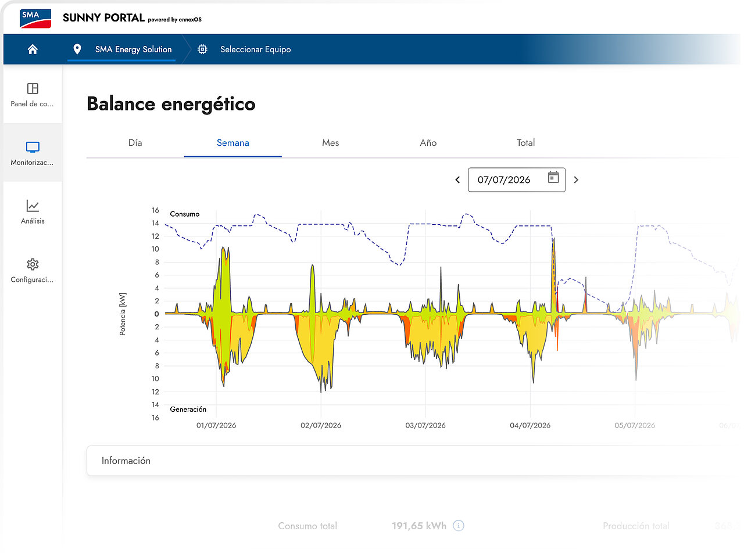Open Seleccionar Equipo breadcrumb link
Viewport: 744px width, 560px height.
click(x=256, y=49)
